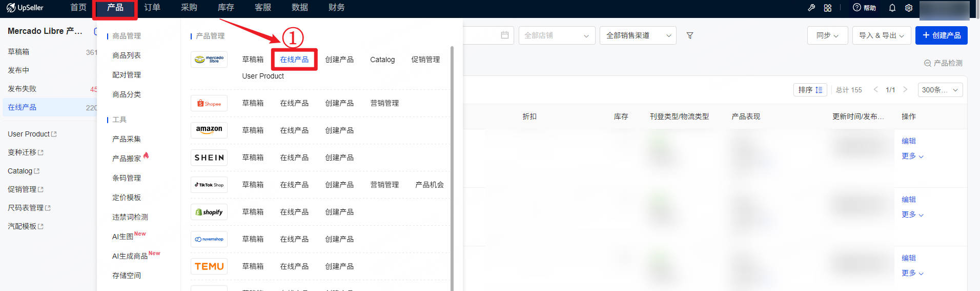Open Shopee 营销管理
The image size is (980, 291).
pyautogui.click(x=384, y=103)
